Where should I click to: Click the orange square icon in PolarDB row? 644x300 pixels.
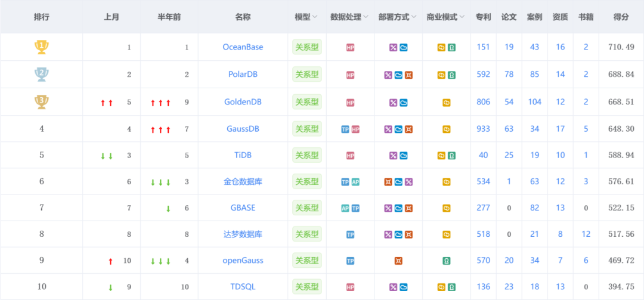click(408, 75)
